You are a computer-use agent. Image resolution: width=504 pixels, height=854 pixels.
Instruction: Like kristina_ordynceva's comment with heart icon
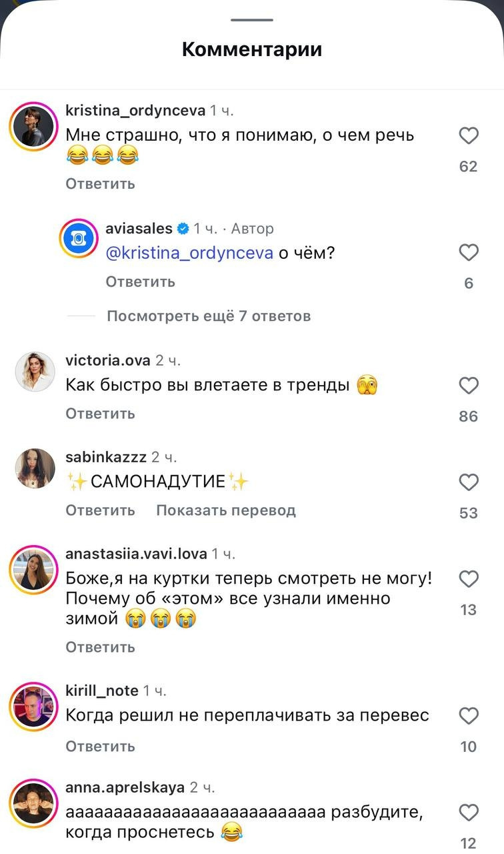469,136
